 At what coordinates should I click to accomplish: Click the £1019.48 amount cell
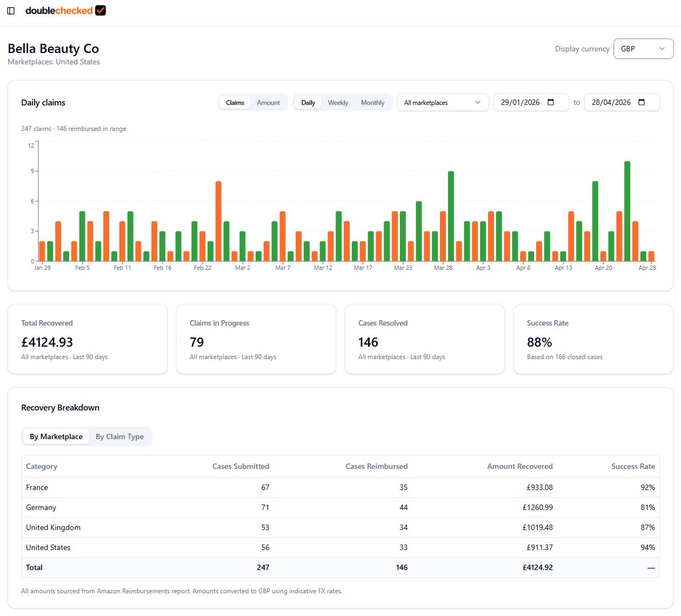tap(538, 527)
